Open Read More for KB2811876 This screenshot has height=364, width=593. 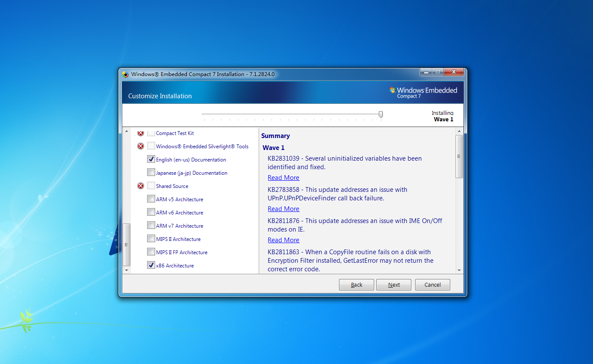click(x=283, y=240)
